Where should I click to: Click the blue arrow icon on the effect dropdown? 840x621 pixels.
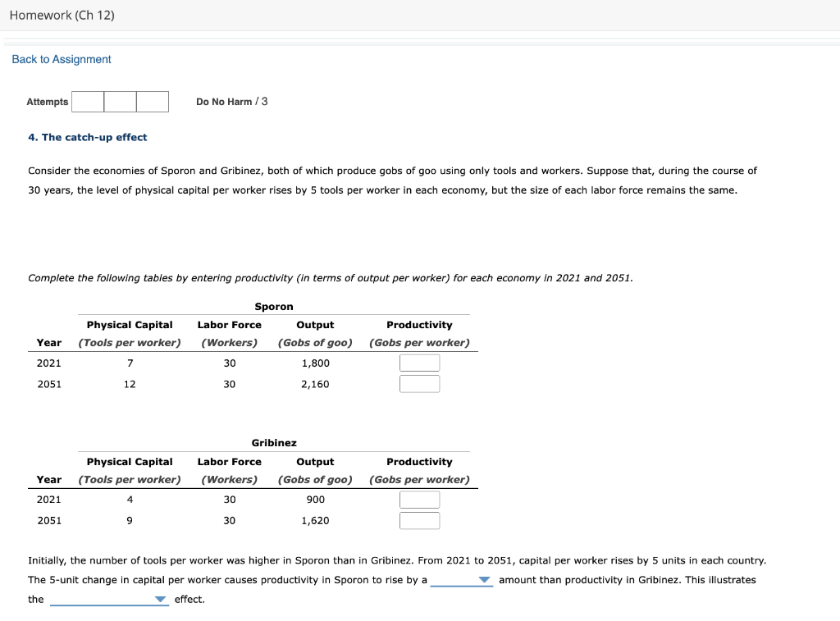[x=160, y=599]
